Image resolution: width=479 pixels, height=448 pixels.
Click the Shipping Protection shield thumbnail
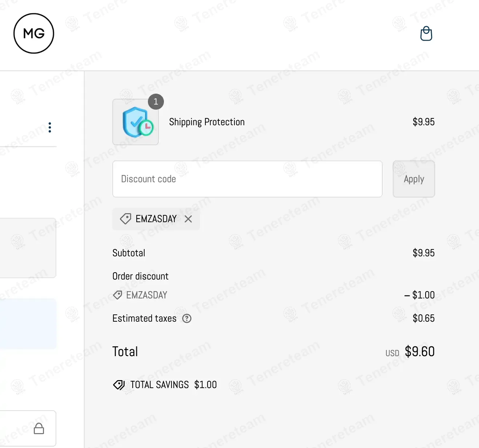click(135, 122)
